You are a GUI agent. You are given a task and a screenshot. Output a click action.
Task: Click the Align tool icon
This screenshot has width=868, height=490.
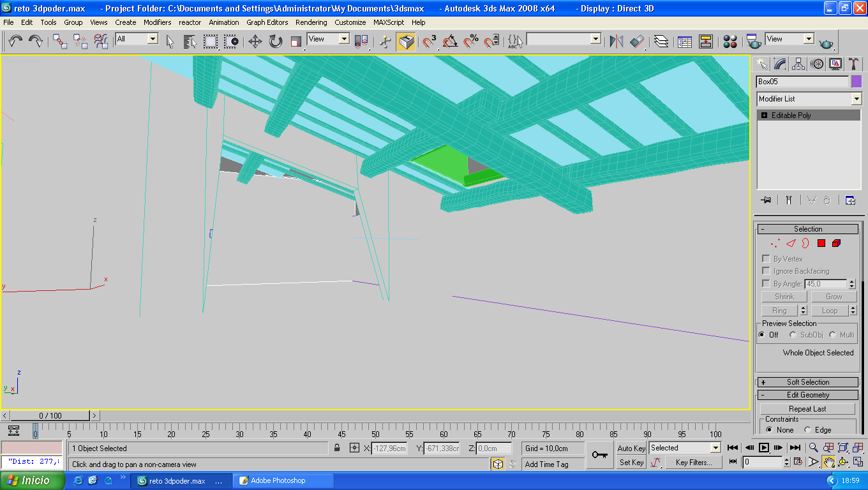[636, 41]
